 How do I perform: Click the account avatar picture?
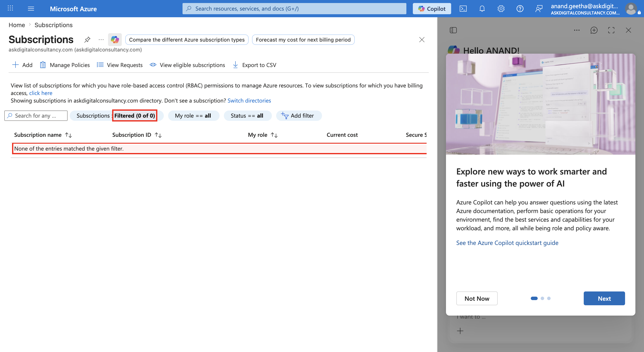[x=631, y=9]
